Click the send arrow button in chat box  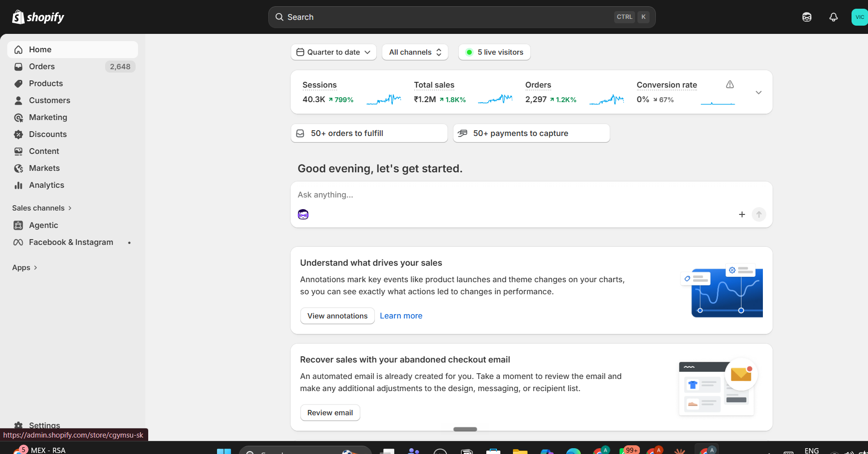coord(759,214)
